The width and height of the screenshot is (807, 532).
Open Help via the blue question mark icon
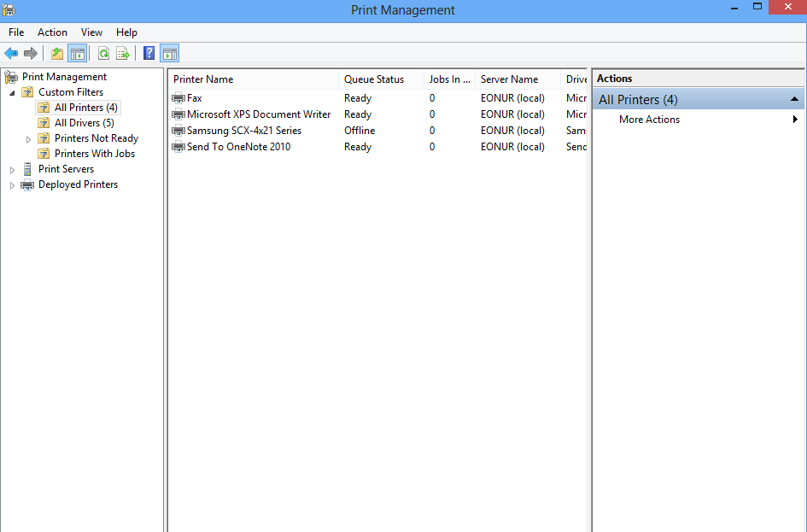click(149, 54)
